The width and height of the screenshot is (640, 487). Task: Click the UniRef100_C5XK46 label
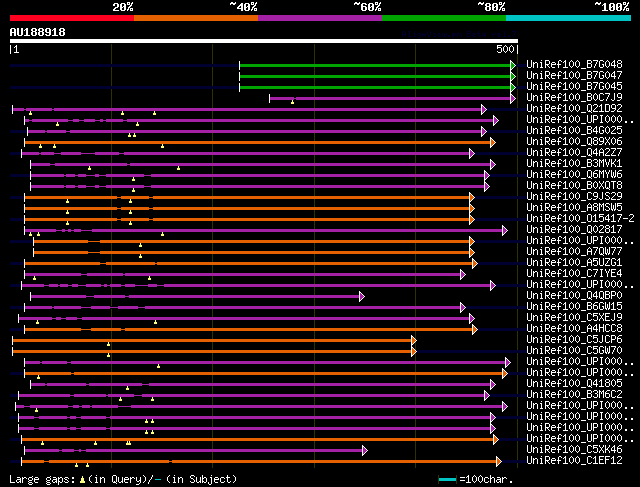[574, 450]
